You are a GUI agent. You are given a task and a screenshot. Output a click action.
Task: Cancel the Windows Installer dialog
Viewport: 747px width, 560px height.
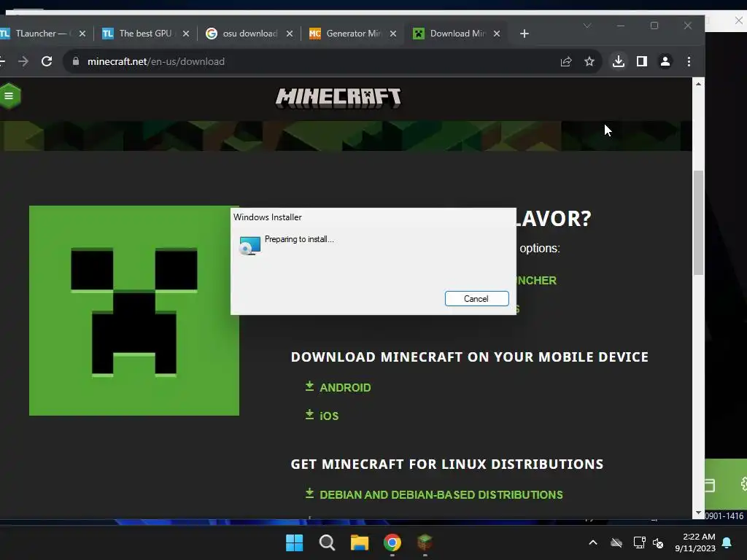tap(476, 298)
